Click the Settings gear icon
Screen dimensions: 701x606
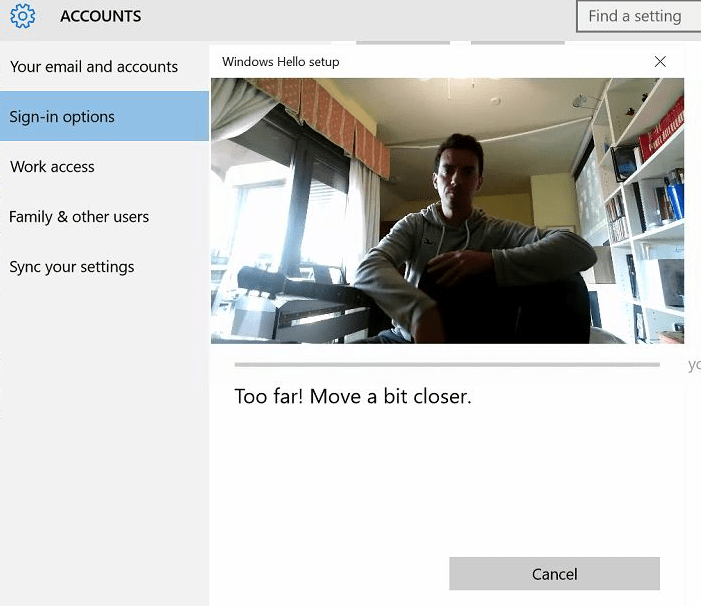coord(22,16)
